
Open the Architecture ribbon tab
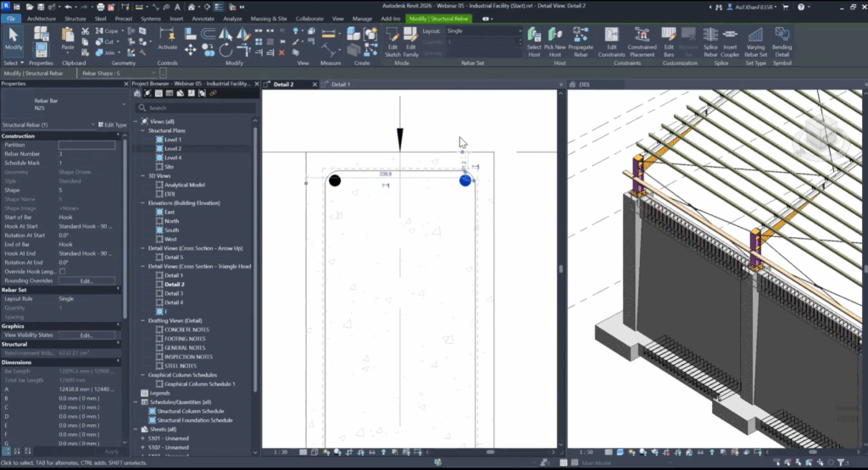[x=42, y=19]
